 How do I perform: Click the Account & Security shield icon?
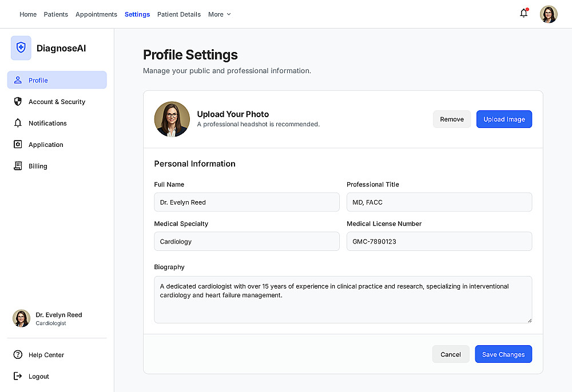[x=18, y=102]
